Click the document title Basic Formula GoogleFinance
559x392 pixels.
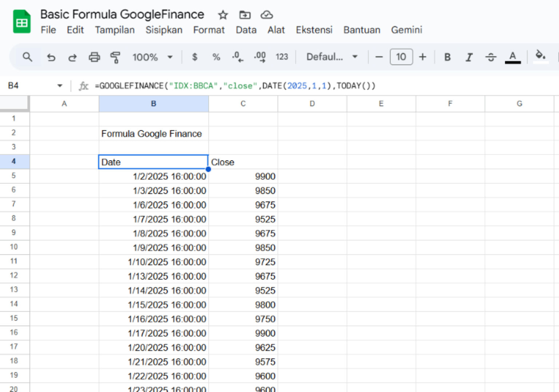122,15
